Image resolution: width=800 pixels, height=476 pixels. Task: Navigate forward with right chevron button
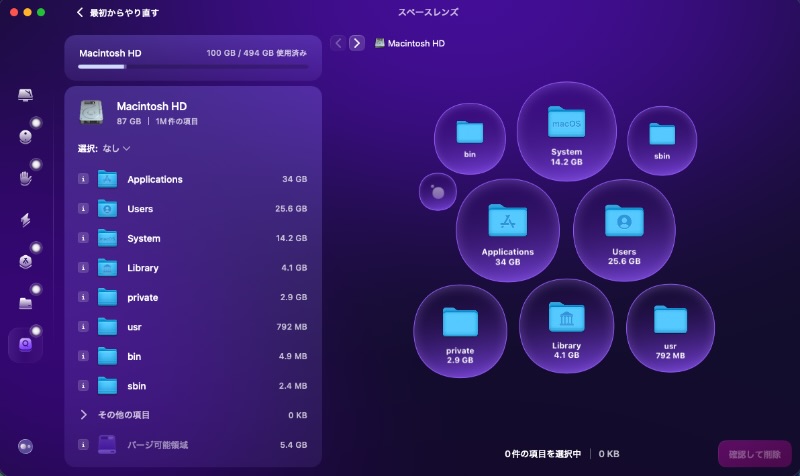tap(357, 43)
